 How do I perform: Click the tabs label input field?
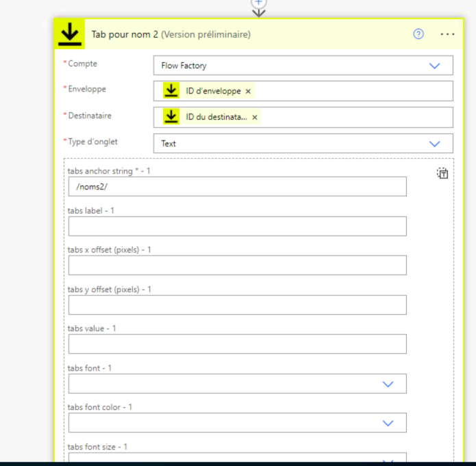point(237,226)
